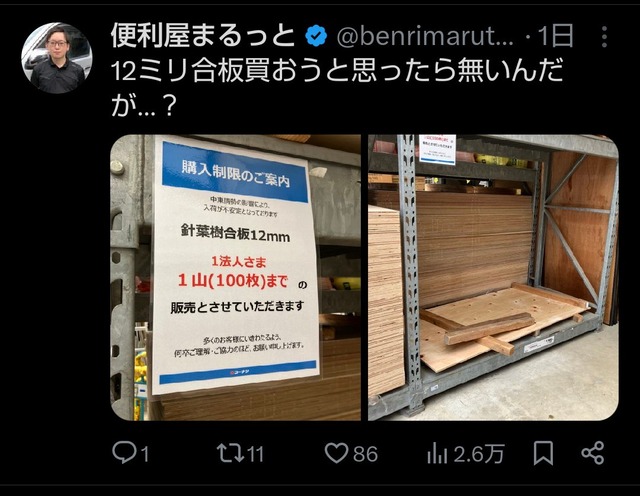Click the blue verified badge
Image resolution: width=640 pixels, height=496 pixels.
point(316,36)
